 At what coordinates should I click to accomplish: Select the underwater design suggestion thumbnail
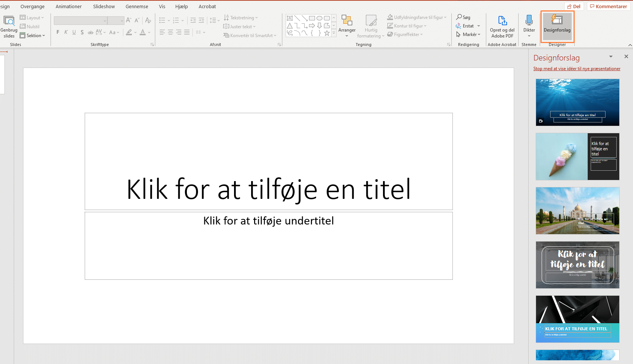pos(577,102)
